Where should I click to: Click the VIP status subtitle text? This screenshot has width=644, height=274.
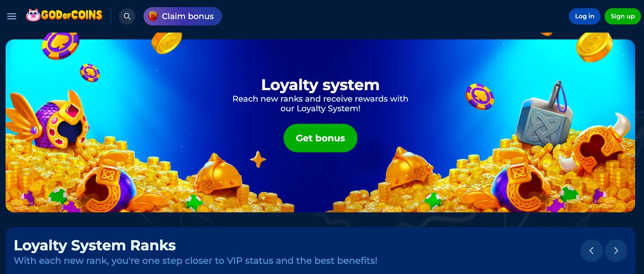coord(196,261)
